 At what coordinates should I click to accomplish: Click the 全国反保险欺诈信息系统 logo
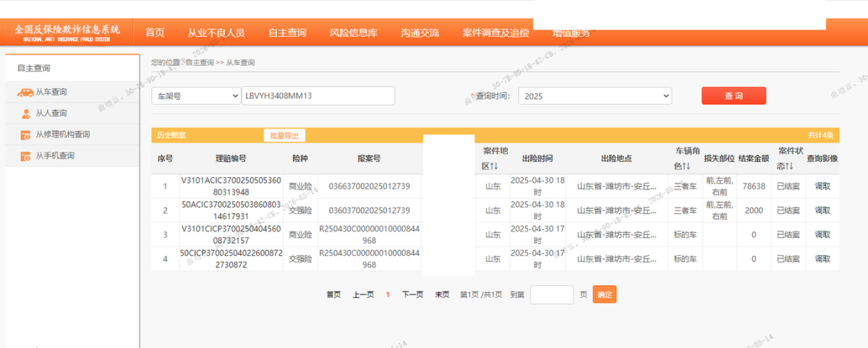click(x=67, y=33)
